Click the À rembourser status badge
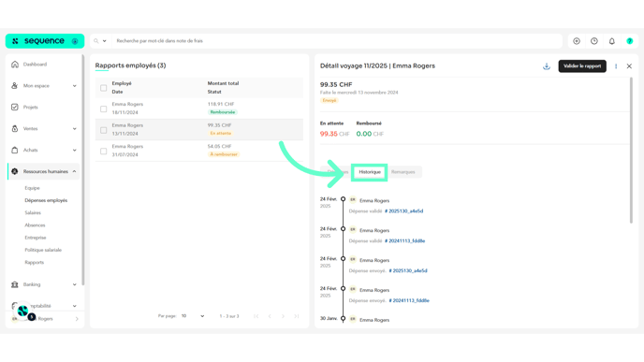This screenshot has height=362, width=644. coord(224,154)
